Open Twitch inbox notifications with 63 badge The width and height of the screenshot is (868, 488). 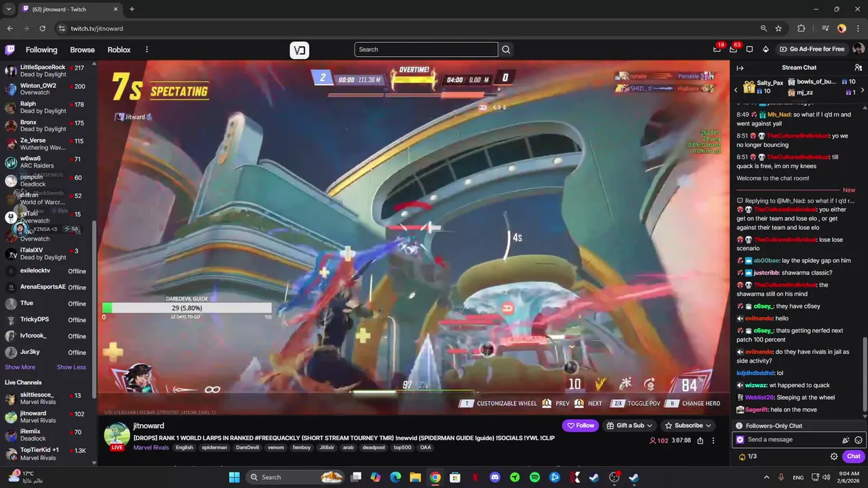pos(733,49)
